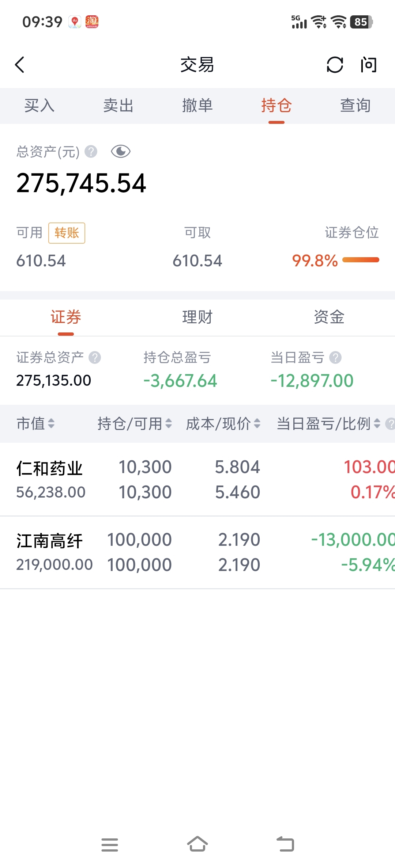Sort holdings by 市值 column
Image resolution: width=395 pixels, height=868 pixels.
point(35,424)
